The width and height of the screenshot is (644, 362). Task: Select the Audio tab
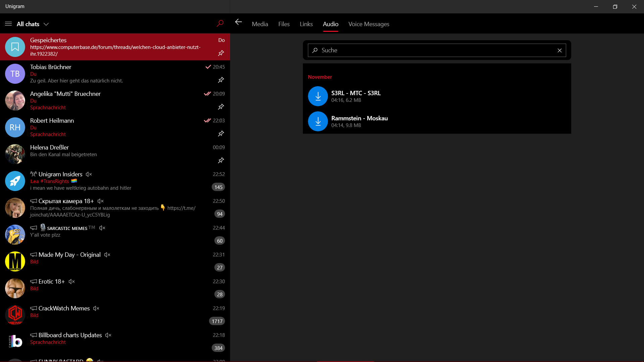(x=331, y=24)
